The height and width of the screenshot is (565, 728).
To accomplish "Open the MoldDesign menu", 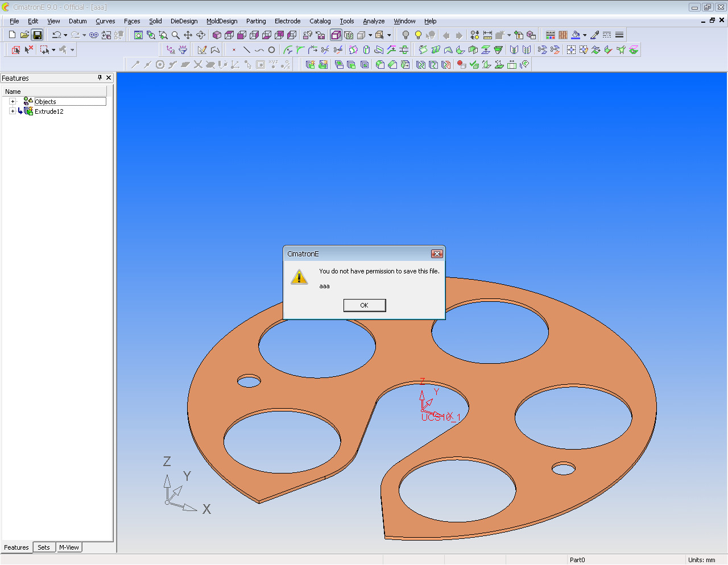I will pos(222,21).
